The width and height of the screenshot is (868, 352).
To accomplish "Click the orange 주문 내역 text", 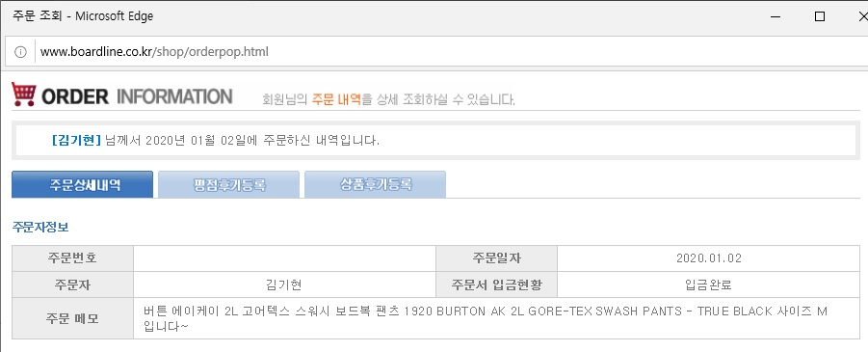I will coord(336,99).
